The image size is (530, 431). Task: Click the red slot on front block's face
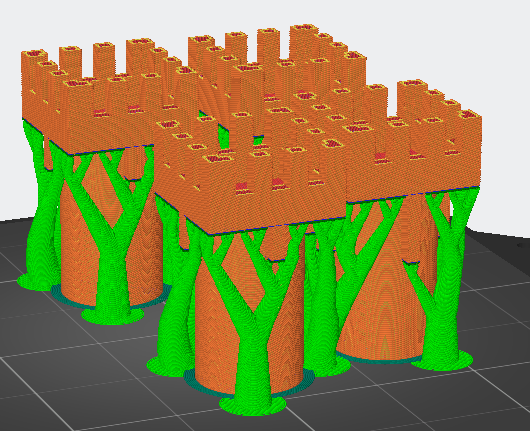[240, 187]
